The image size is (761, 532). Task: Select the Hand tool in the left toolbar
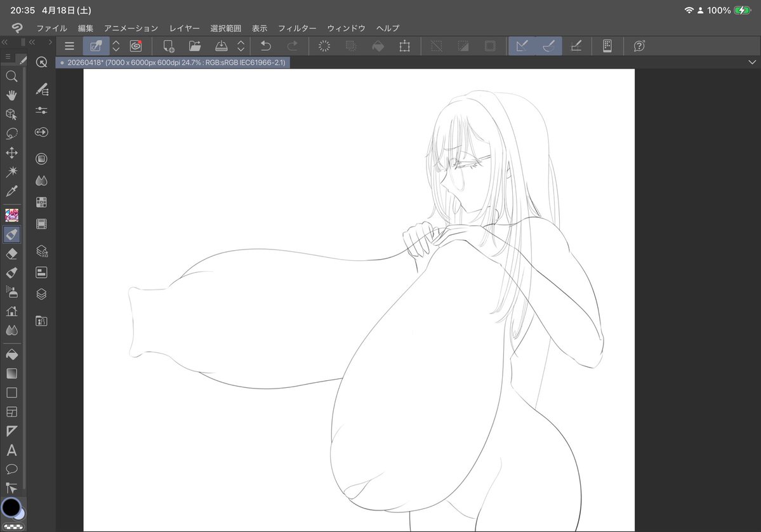12,95
